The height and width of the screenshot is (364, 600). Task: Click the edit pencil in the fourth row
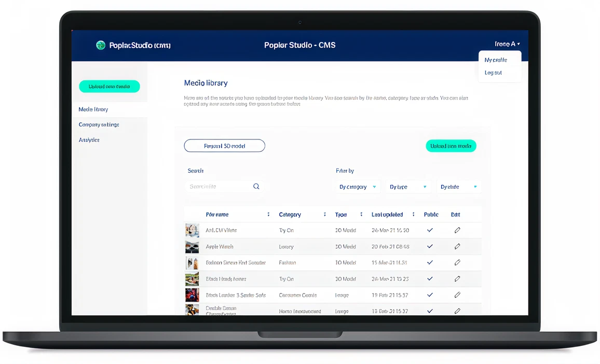click(457, 279)
